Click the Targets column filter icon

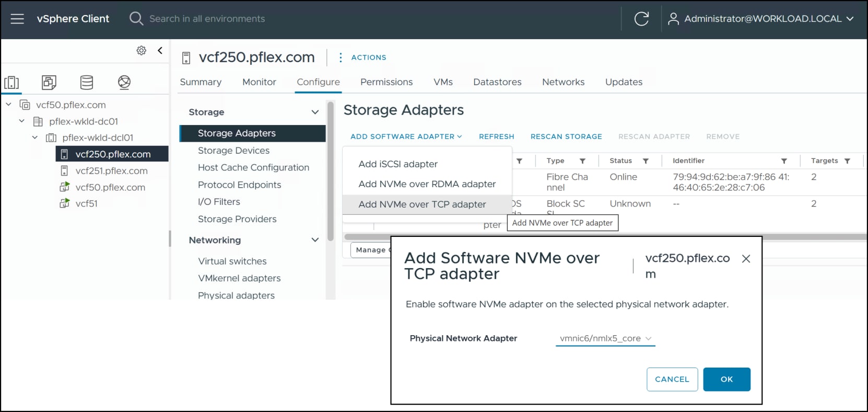(847, 161)
